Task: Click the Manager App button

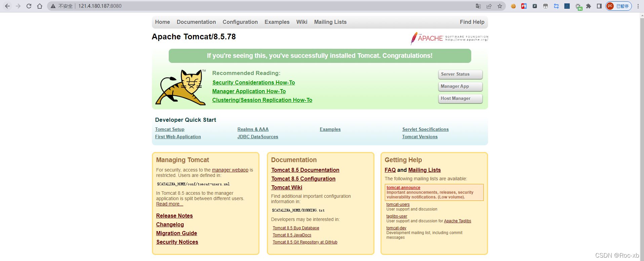Action: point(460,86)
